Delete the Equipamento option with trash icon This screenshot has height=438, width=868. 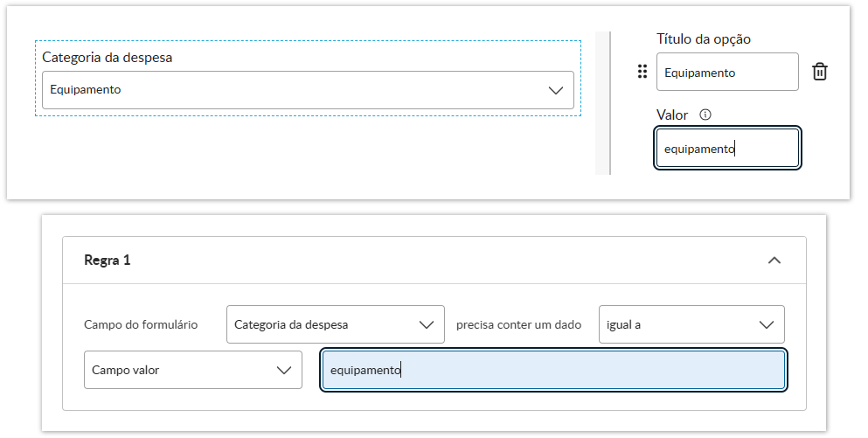[x=820, y=72]
